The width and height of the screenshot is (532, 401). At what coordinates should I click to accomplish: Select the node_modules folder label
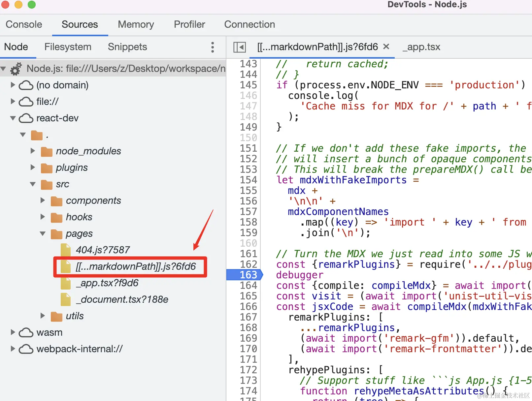click(x=88, y=151)
